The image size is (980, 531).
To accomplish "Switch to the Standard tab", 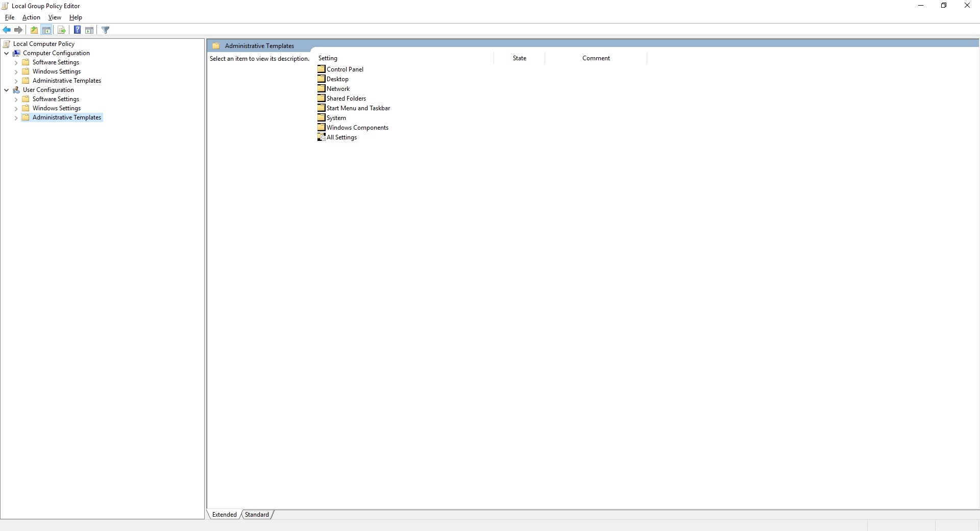I will [257, 515].
